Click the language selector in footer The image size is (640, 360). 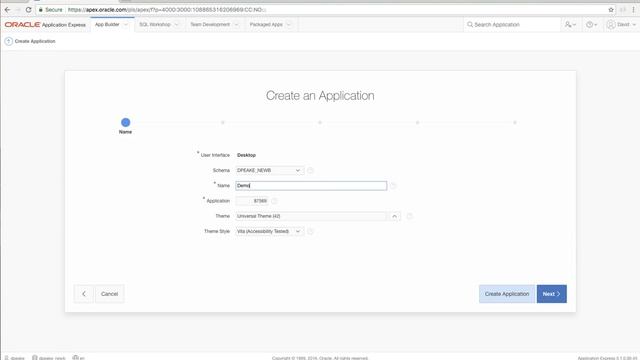pyautogui.click(x=78, y=358)
